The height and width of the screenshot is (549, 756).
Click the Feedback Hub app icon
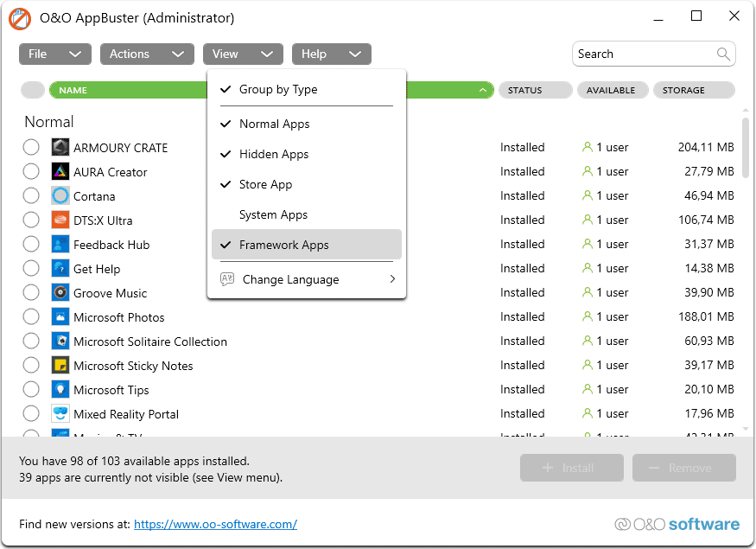click(x=60, y=244)
